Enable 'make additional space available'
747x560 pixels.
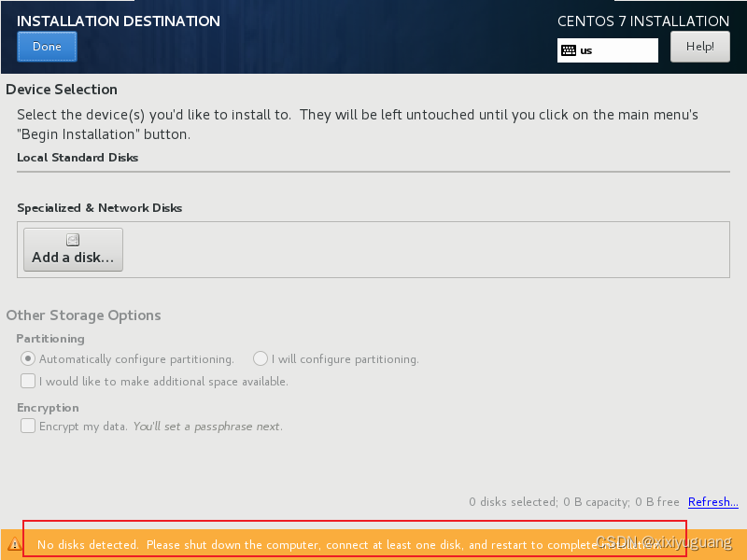point(28,381)
